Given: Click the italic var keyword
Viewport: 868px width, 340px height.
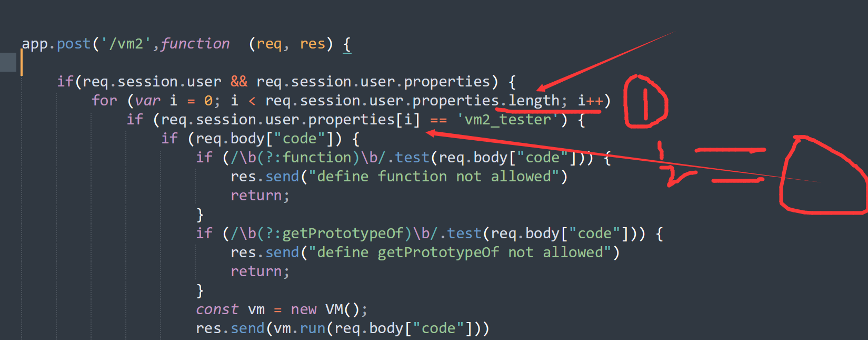Looking at the screenshot, I should coord(147,101).
